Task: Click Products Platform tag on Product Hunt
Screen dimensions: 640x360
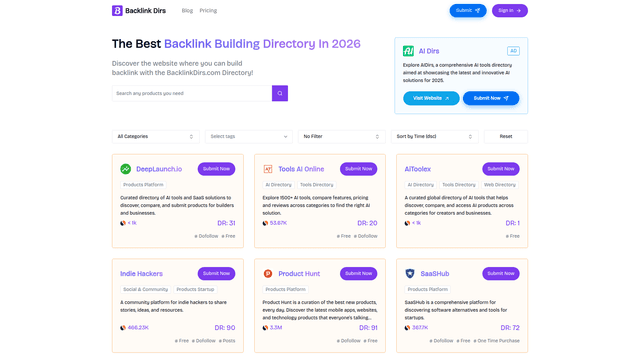Action: coord(285,289)
